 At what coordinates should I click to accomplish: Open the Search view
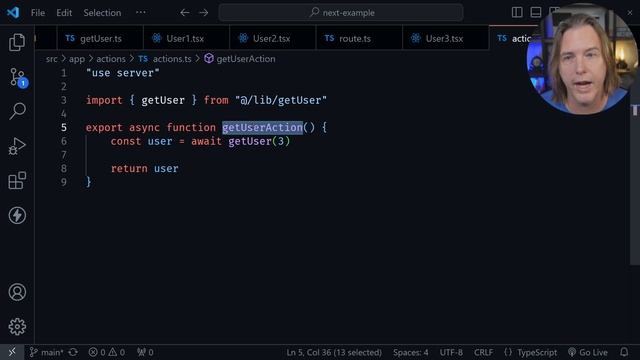click(x=17, y=111)
